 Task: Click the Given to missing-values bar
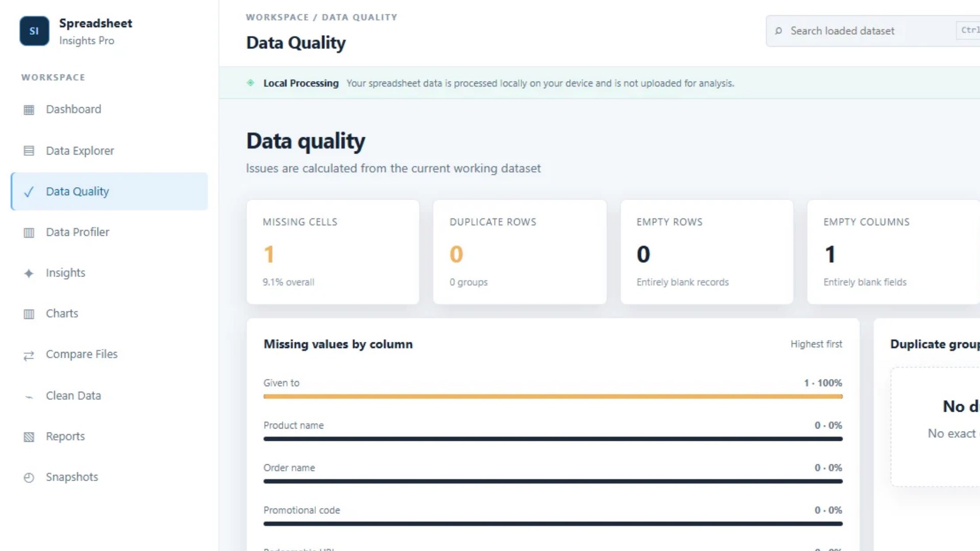pos(553,396)
